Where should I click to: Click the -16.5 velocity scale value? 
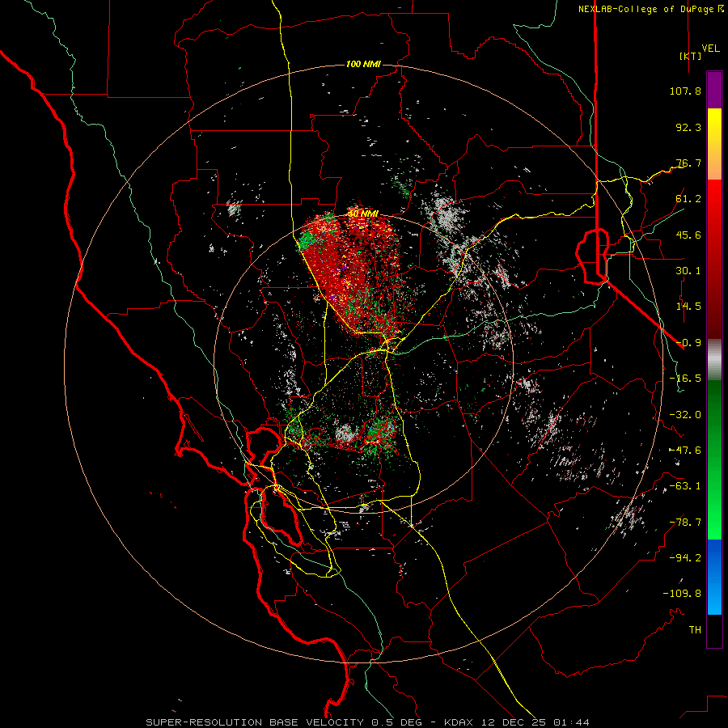point(685,379)
